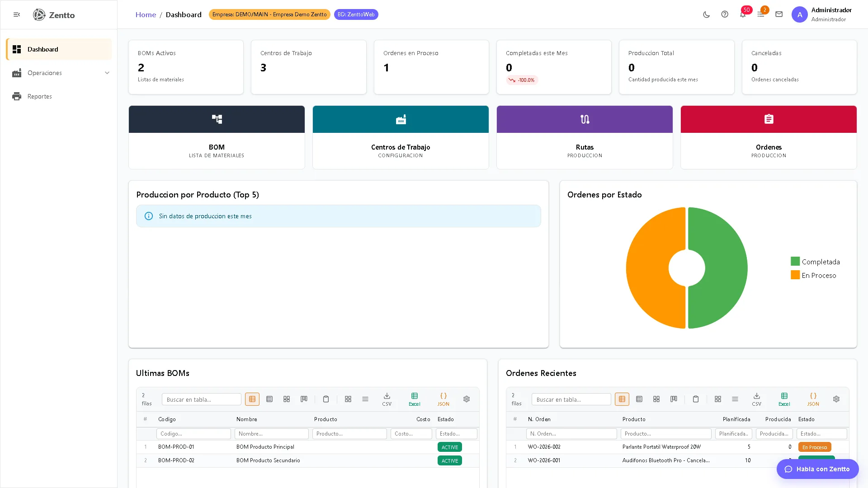The height and width of the screenshot is (488, 868).
Task: Export Ultimas BOMs as CSV
Action: (387, 399)
